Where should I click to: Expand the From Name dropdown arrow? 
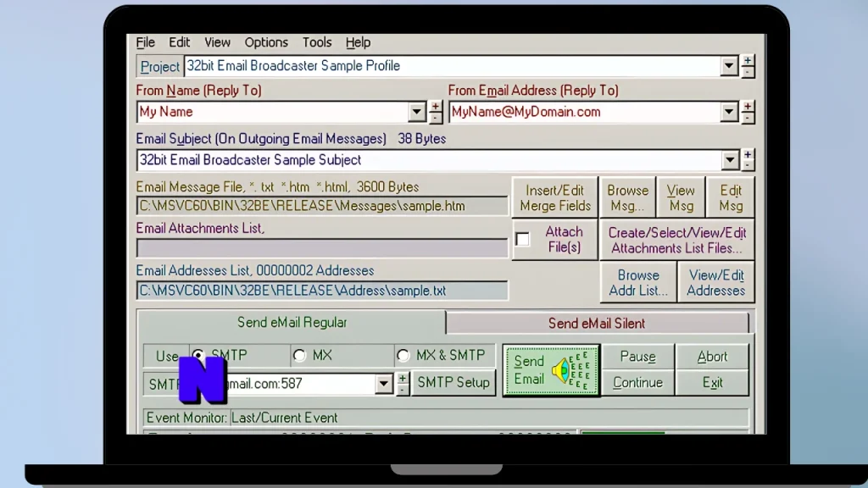coord(417,112)
